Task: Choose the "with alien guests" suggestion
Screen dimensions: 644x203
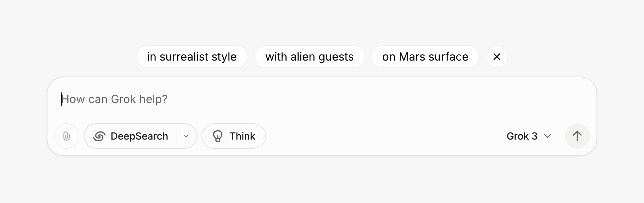Action: [x=309, y=57]
